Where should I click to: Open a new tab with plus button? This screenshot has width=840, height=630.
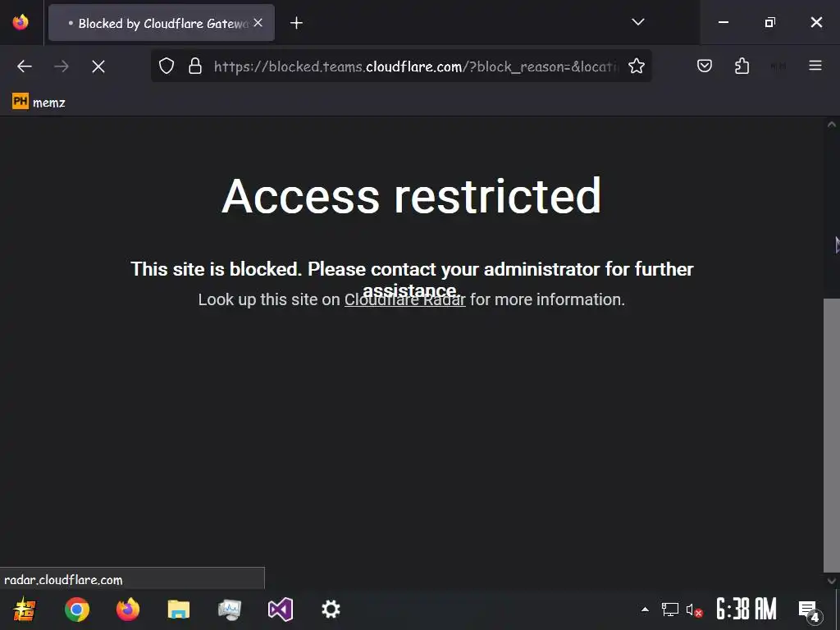click(x=296, y=22)
